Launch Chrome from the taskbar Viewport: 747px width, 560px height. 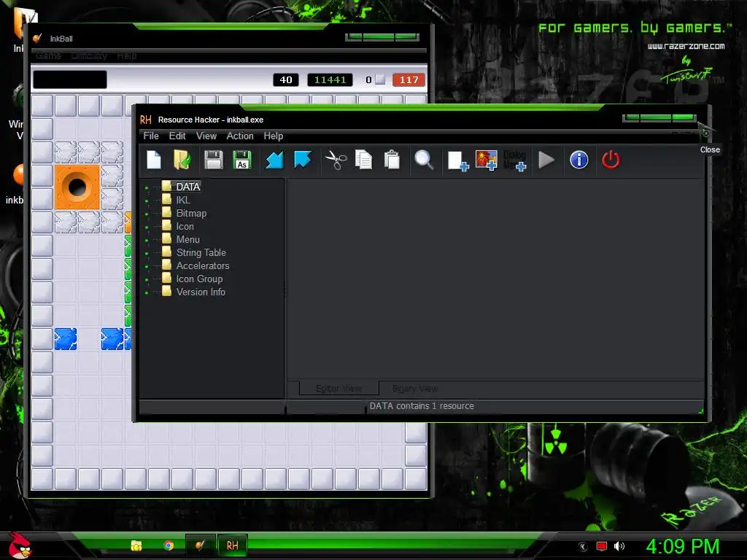[169, 545]
